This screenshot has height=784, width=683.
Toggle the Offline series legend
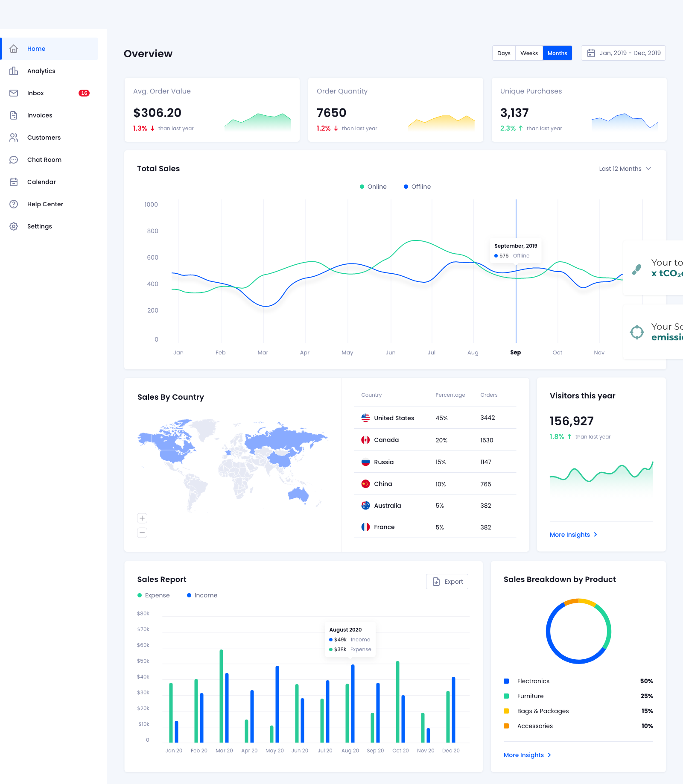417,187
